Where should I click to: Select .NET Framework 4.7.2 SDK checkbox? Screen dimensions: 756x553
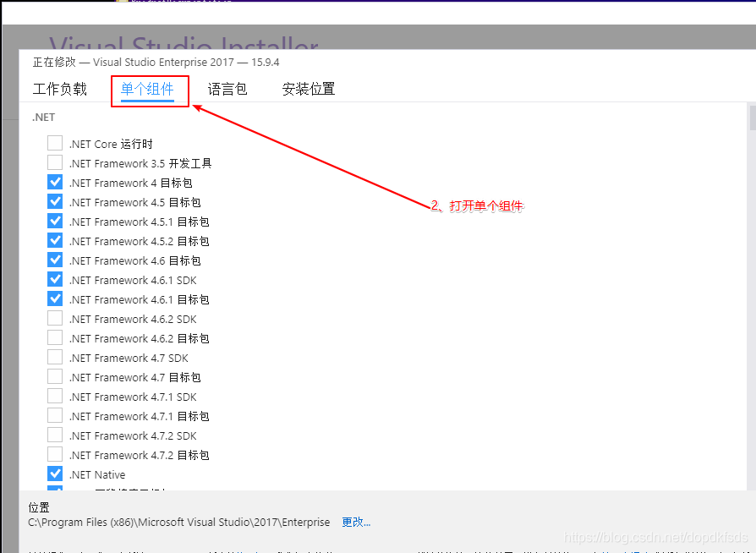(55, 435)
